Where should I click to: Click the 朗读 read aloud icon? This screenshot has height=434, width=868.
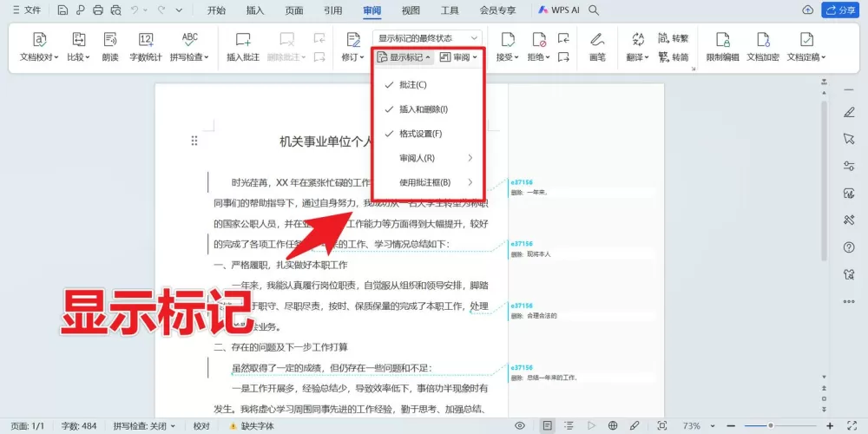110,47
